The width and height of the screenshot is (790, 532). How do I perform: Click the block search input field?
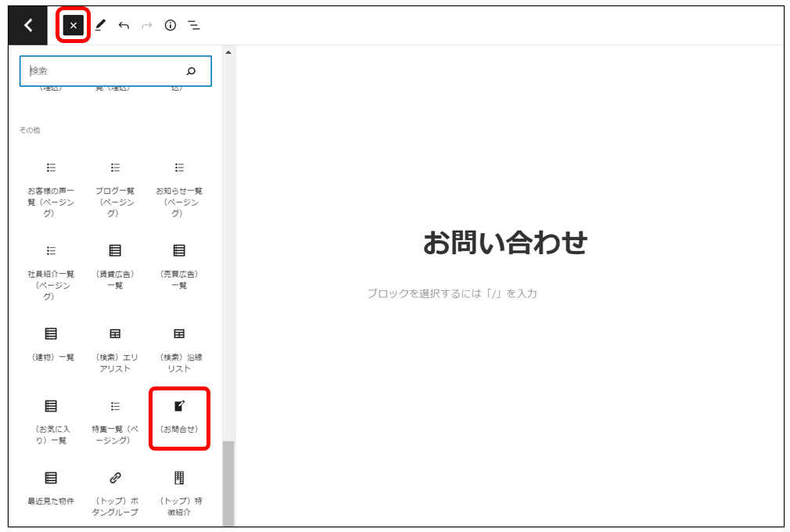[x=102, y=71]
